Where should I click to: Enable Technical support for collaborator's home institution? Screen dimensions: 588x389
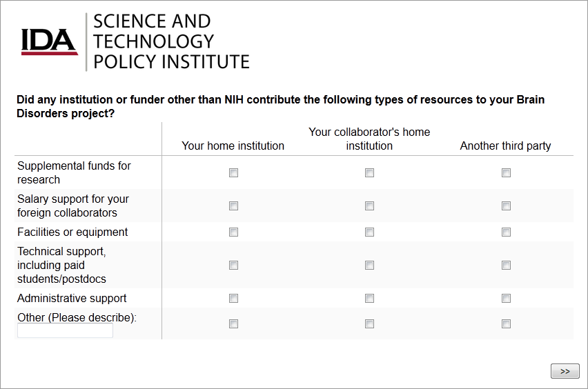pyautogui.click(x=369, y=266)
